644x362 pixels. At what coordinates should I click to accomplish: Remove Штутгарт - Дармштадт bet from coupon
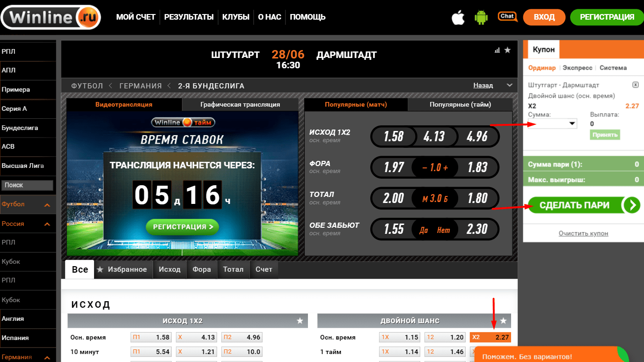point(635,85)
